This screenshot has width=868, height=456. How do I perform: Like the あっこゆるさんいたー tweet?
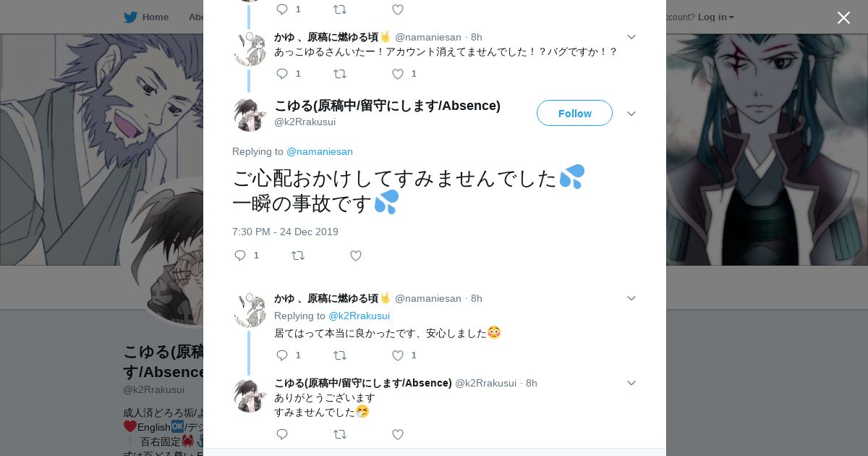click(x=398, y=74)
